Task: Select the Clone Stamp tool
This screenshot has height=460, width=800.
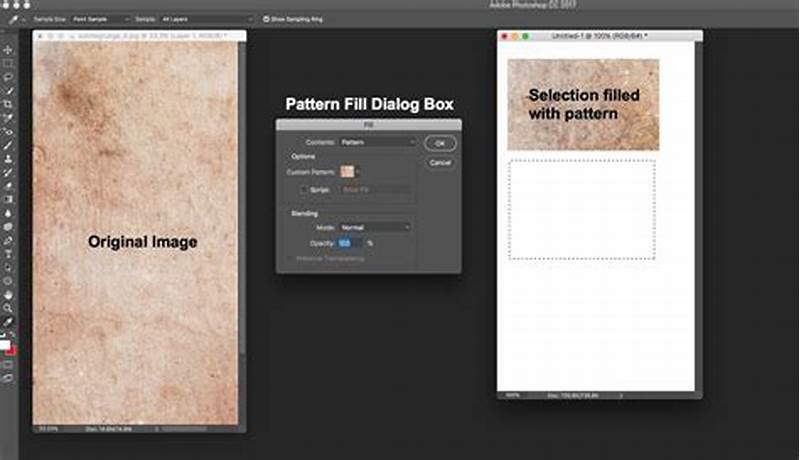Action: pos(8,159)
